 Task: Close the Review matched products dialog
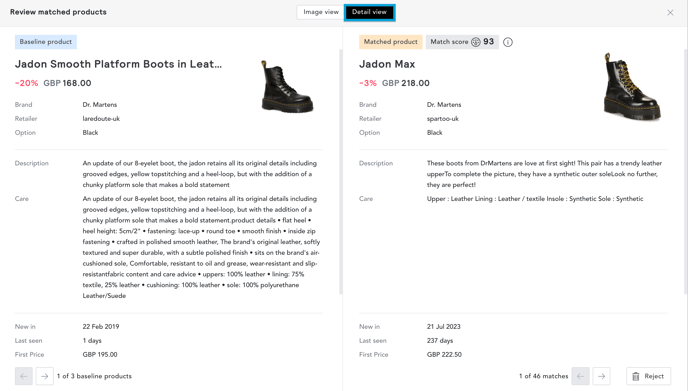tap(670, 12)
